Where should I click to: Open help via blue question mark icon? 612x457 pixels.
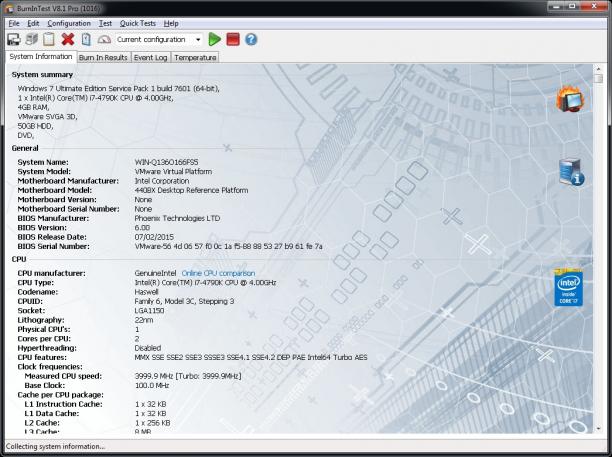coord(251,39)
